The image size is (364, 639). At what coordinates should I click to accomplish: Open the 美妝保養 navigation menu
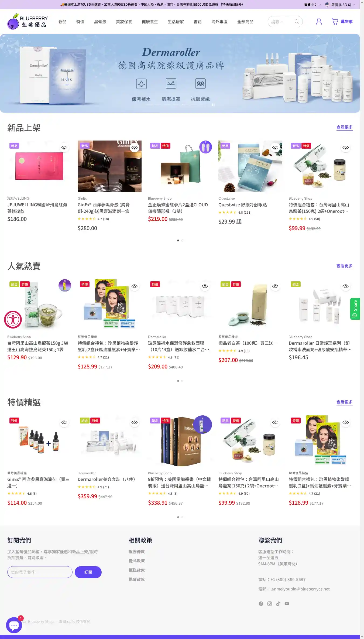tap(124, 22)
